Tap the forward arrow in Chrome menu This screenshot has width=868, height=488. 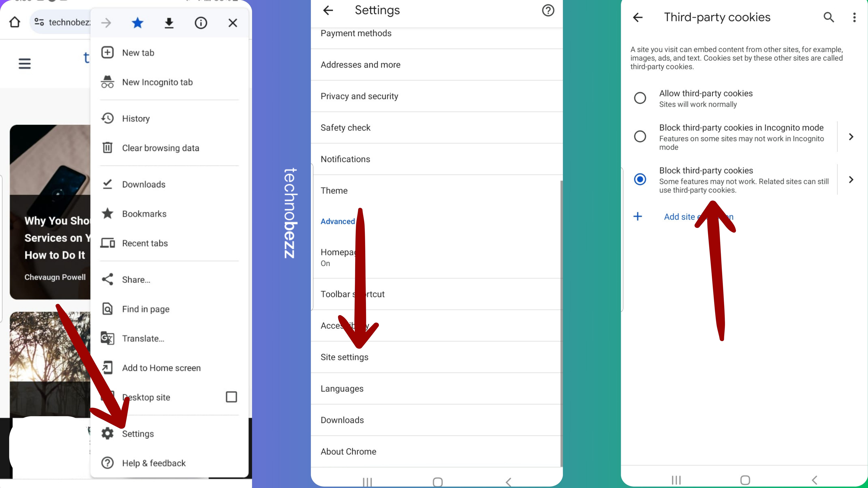pyautogui.click(x=106, y=23)
